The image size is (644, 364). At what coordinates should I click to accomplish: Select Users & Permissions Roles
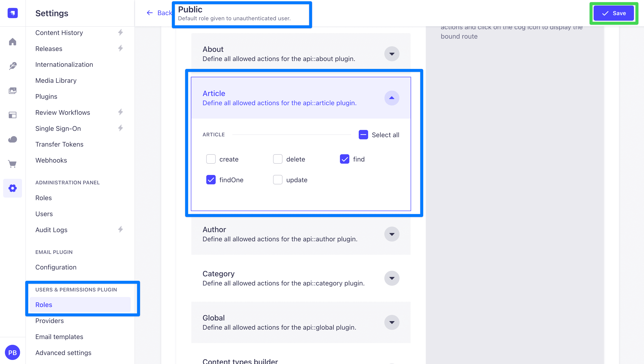tap(80, 305)
